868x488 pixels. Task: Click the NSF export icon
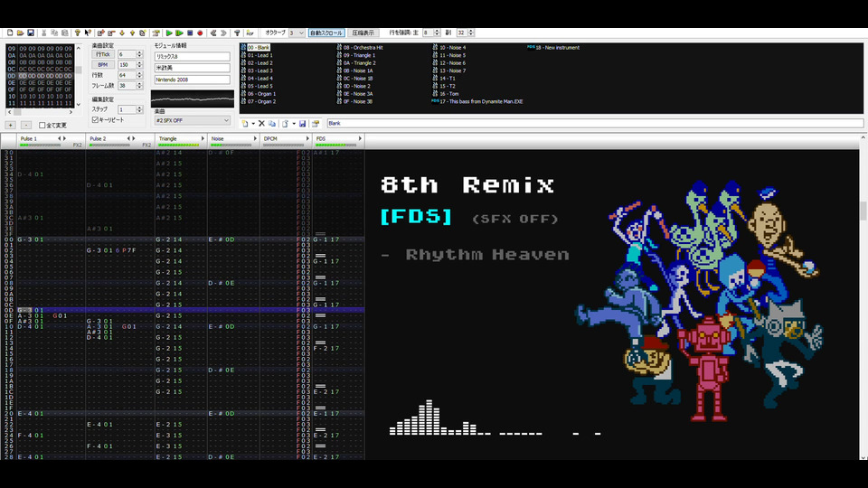pyautogui.click(x=250, y=33)
